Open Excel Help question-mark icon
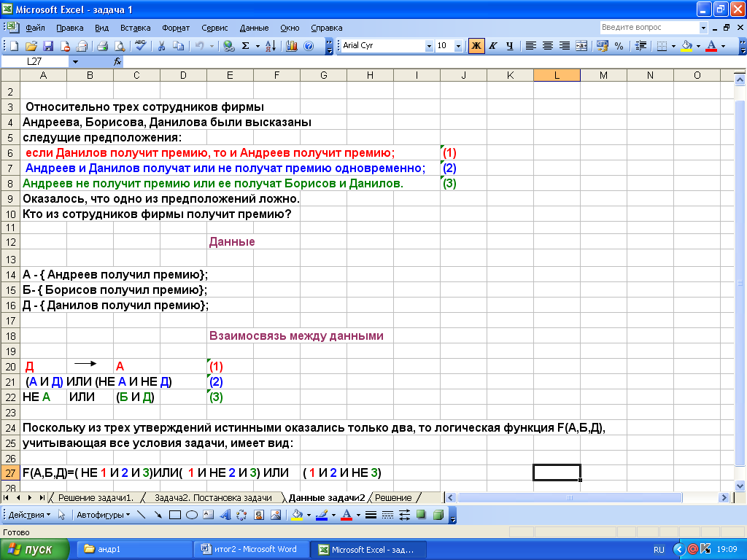This screenshot has height=560, width=747. tap(309, 46)
